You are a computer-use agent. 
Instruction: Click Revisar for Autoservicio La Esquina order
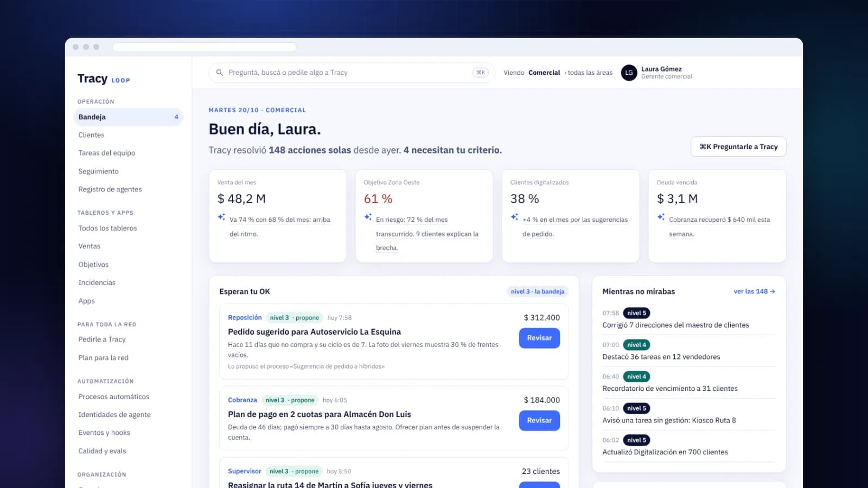pyautogui.click(x=539, y=338)
